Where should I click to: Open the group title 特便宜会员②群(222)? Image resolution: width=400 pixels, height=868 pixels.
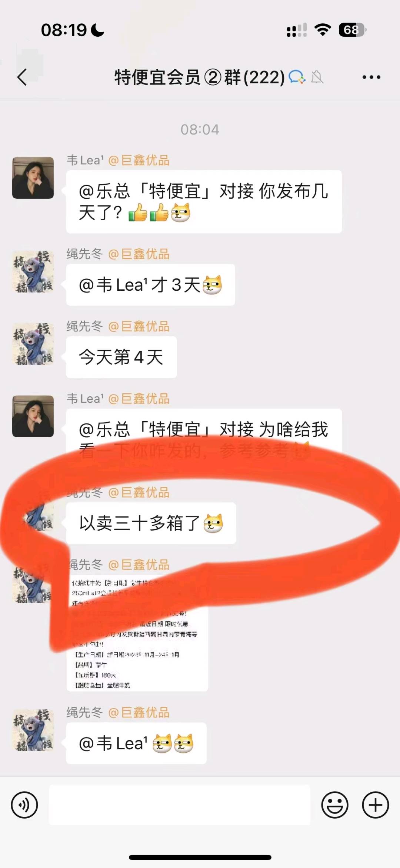[200, 77]
